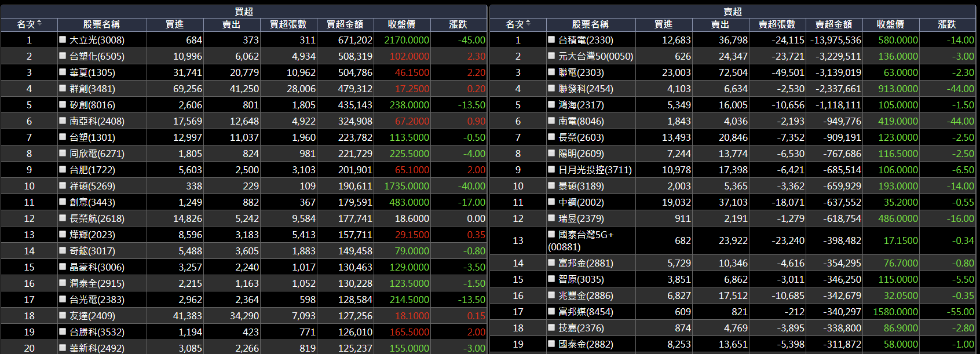Screen dimensions: 980x354
Task: Click 賣出 header in the 賣超 table
Action: [x=721, y=24]
